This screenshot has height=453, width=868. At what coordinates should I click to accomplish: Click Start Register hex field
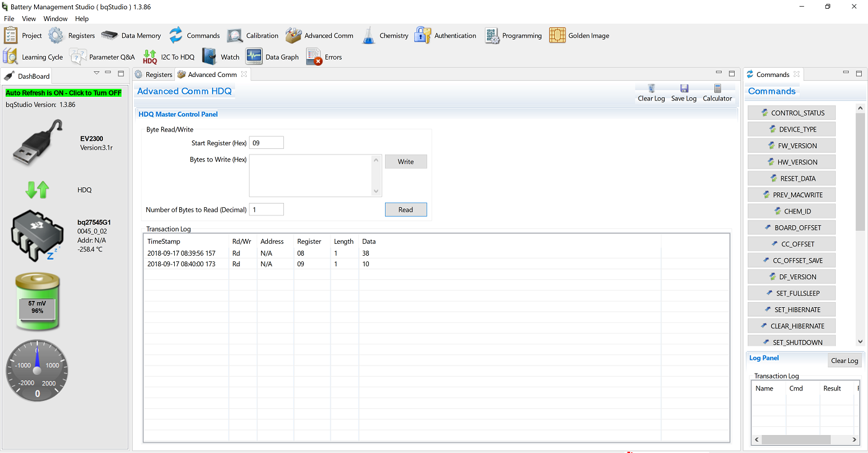pos(267,143)
